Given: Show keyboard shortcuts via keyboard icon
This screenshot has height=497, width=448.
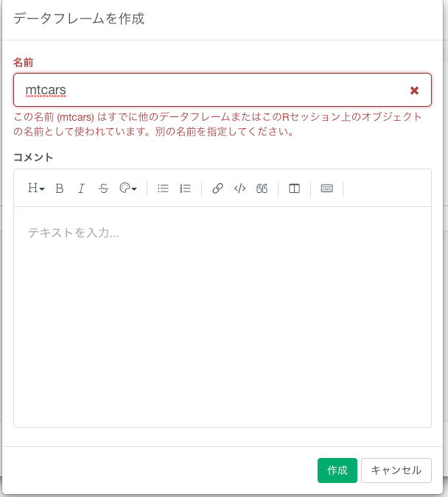Looking at the screenshot, I should tap(327, 188).
